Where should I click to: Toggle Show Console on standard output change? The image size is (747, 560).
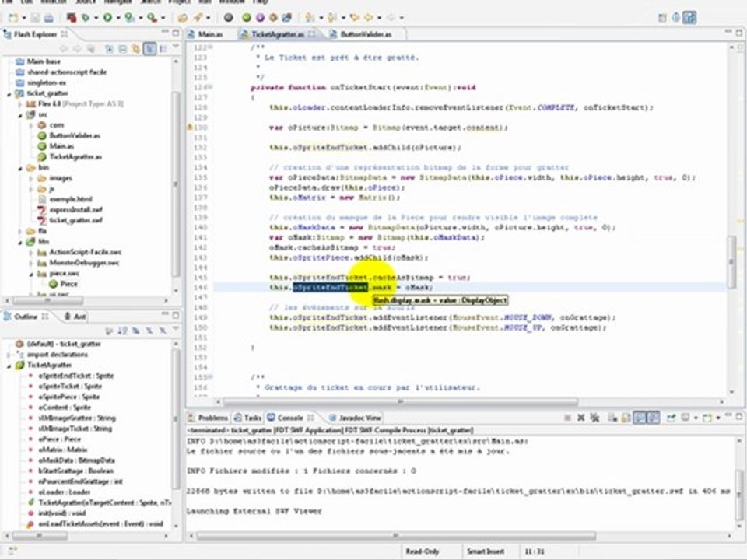click(640, 418)
